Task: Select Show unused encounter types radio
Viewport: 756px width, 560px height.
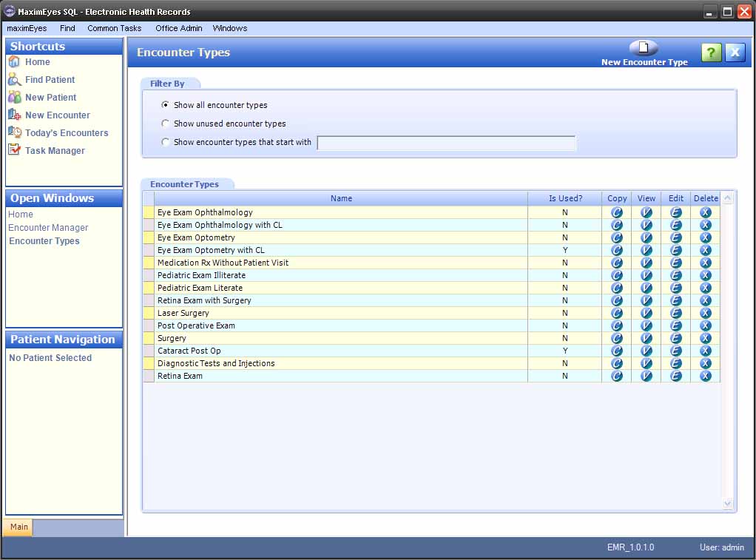Action: pos(166,124)
